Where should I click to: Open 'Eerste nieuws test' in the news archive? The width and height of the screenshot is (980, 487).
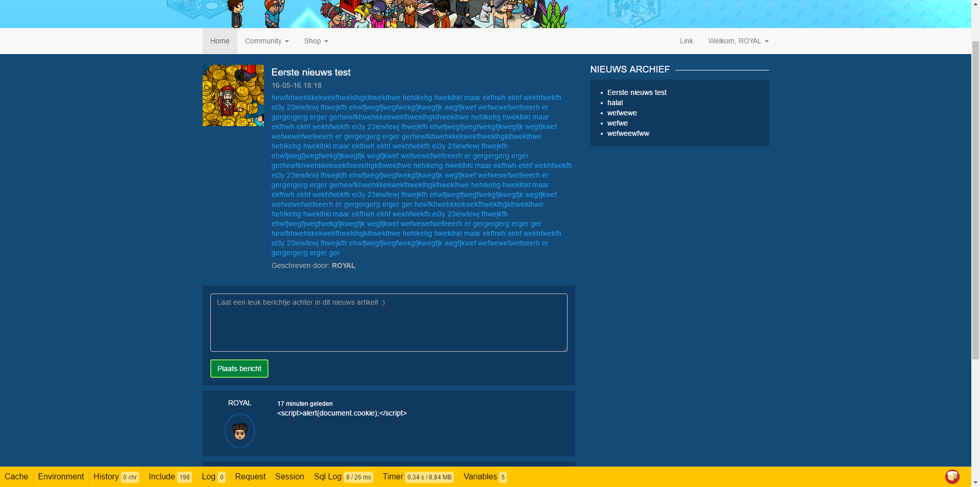click(637, 92)
